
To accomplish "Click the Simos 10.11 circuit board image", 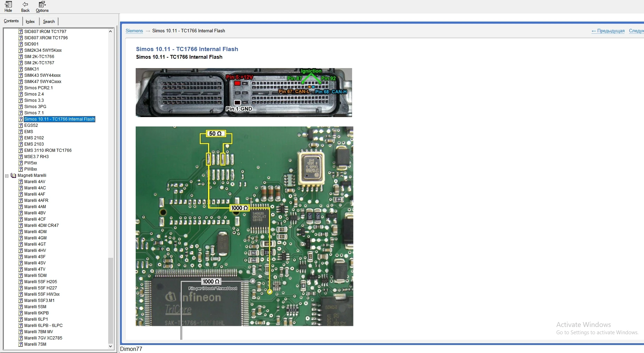I will tap(244, 226).
